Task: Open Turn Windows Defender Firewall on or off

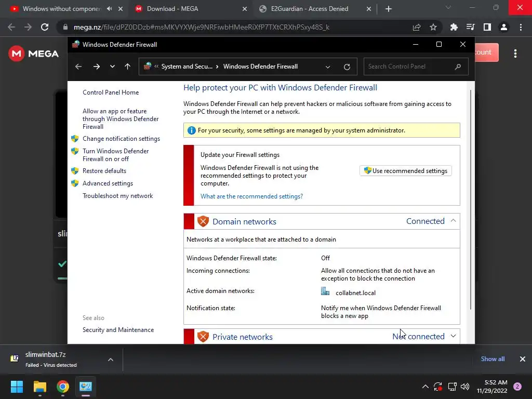Action: [116, 155]
